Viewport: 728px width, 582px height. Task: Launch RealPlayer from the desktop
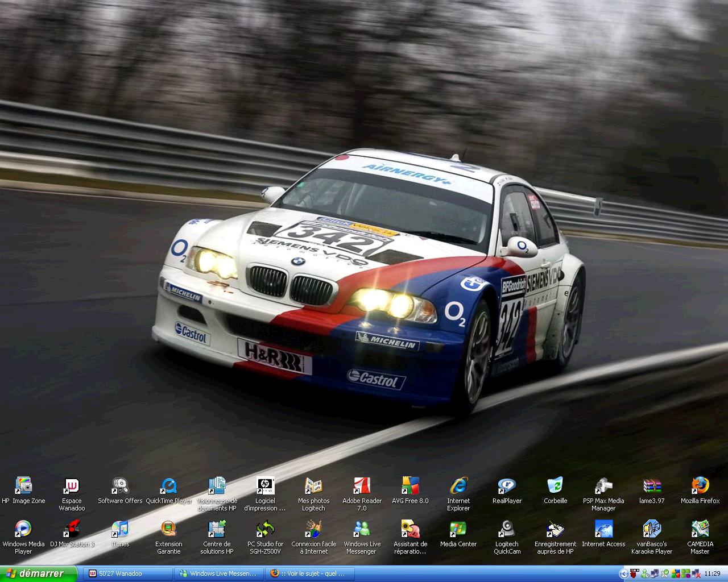[x=507, y=490]
